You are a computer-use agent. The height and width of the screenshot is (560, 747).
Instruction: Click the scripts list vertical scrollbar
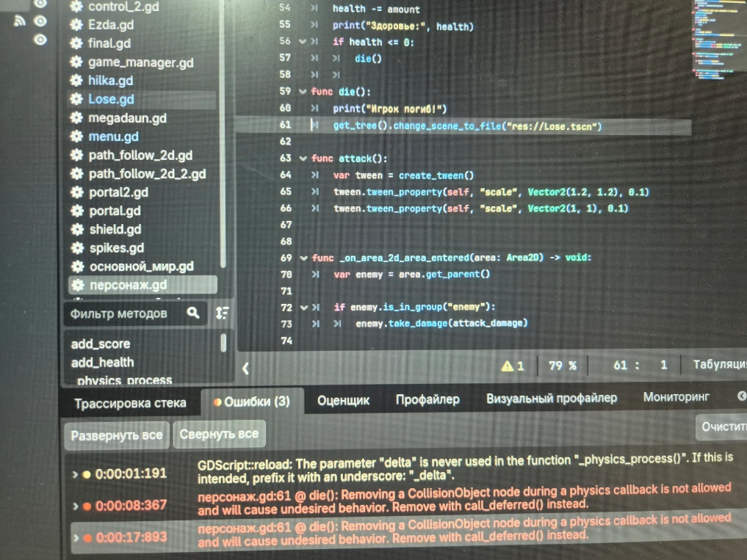[223, 134]
